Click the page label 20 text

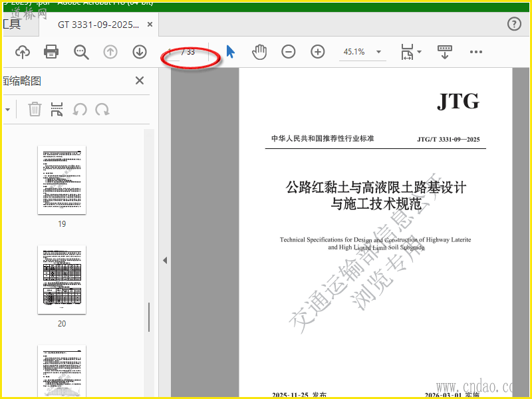pos(62,324)
